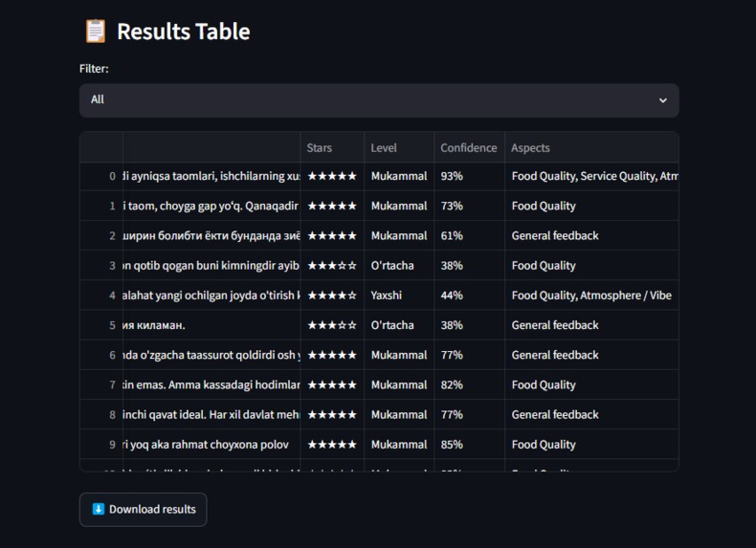The height and width of the screenshot is (548, 756).
Task: Click the 93% confidence cell
Action: point(469,176)
